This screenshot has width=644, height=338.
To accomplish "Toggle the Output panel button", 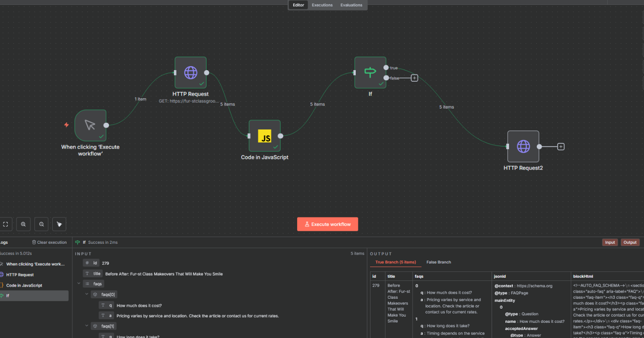I will (630, 242).
